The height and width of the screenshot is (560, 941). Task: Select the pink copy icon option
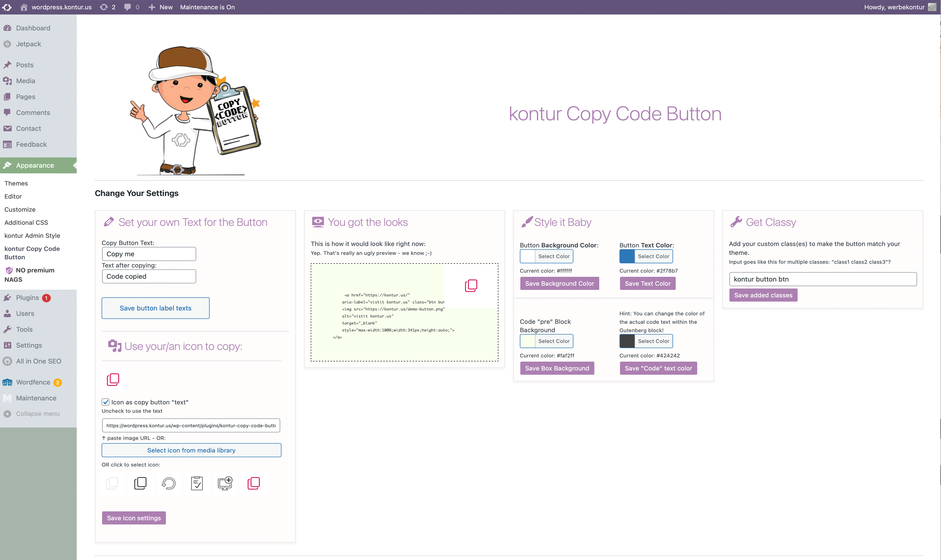[254, 483]
